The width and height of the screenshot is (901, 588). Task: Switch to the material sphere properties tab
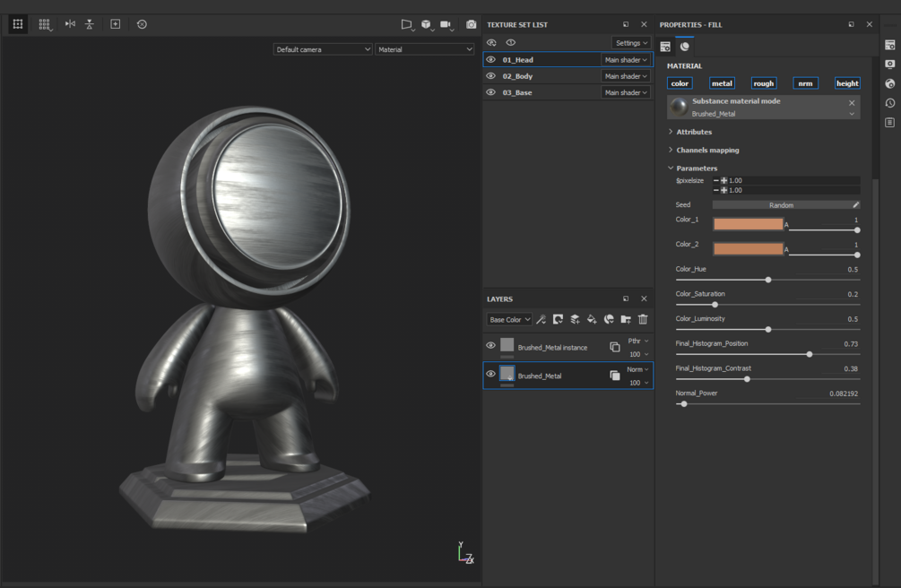pos(684,47)
